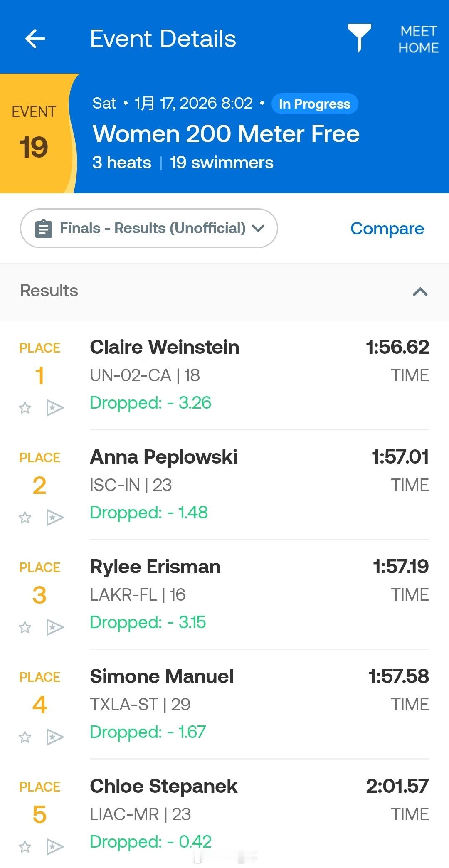Select swimmer Claire Weinstein
This screenshot has height=868, width=449.
(165, 346)
